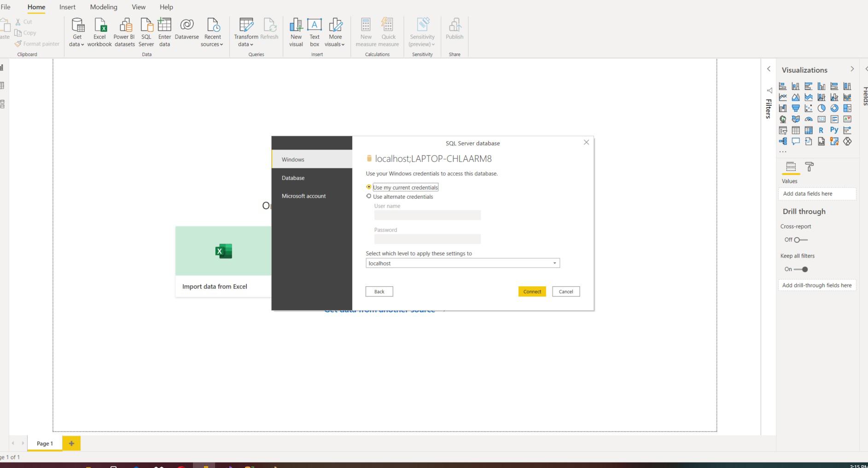Switch to the Insert ribbon tab
The width and height of the screenshot is (868, 468).
coord(67,7)
